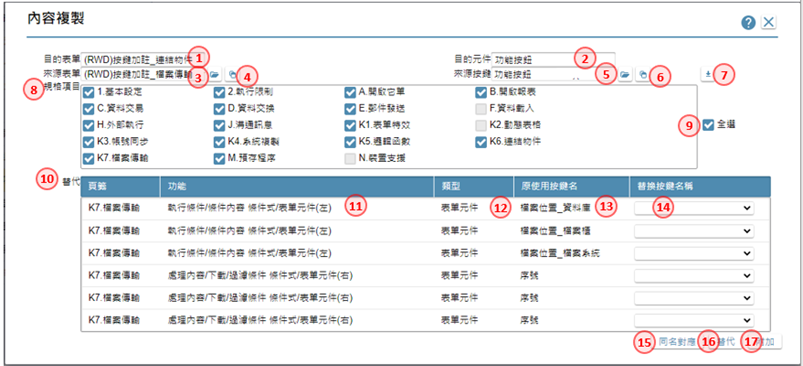Click the 替代 button at bottom
The height and width of the screenshot is (366, 803).
[725, 341]
